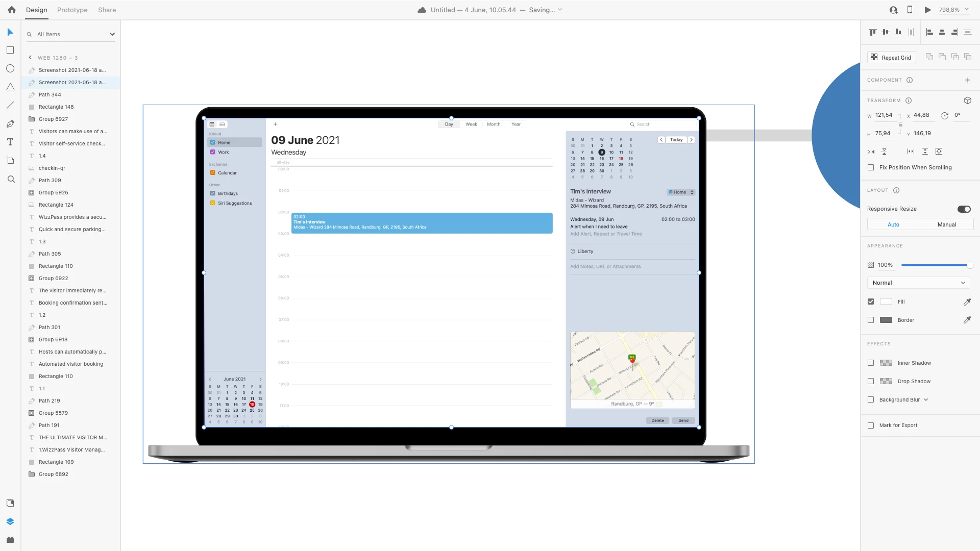Activate the Zoom tool
Viewport: 980px width, 551px height.
(x=11, y=179)
